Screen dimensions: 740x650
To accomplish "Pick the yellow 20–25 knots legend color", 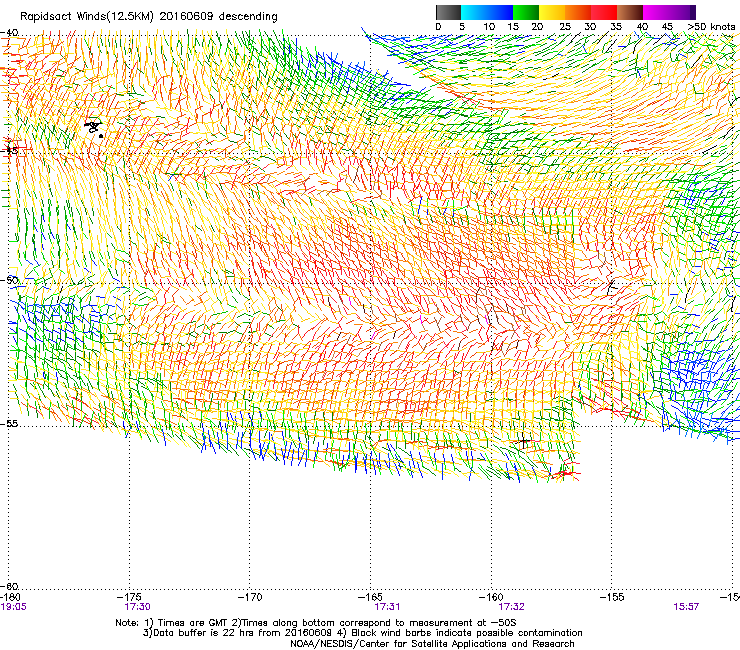I will tap(552, 12).
